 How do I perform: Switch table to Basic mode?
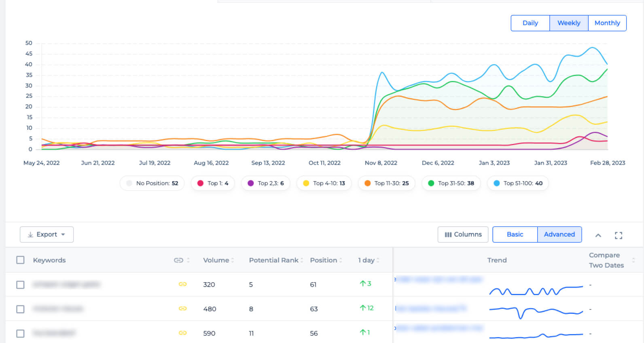[515, 235]
